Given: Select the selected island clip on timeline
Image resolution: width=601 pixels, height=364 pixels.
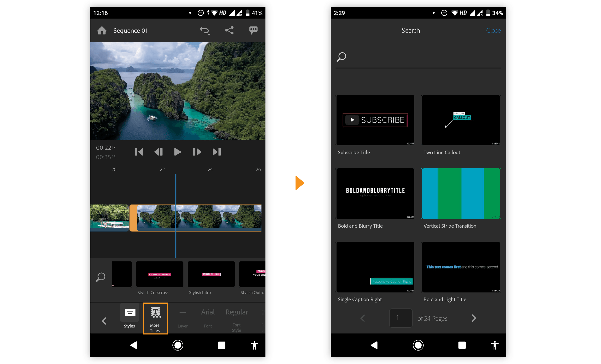Looking at the screenshot, I should click(x=195, y=218).
